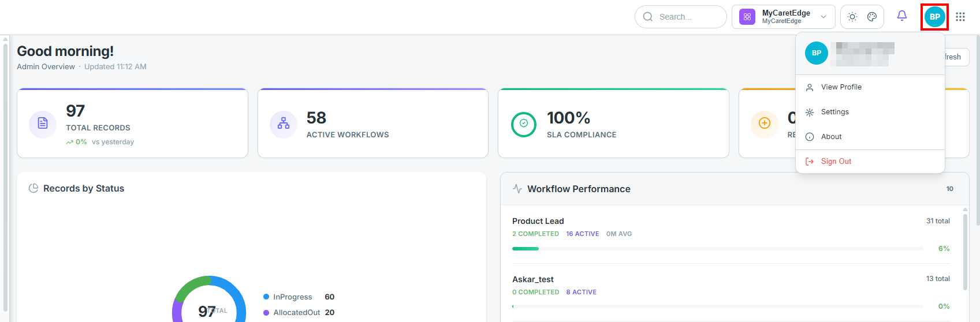Click Askar_test 13 total value
The image size is (980, 322).
point(938,279)
